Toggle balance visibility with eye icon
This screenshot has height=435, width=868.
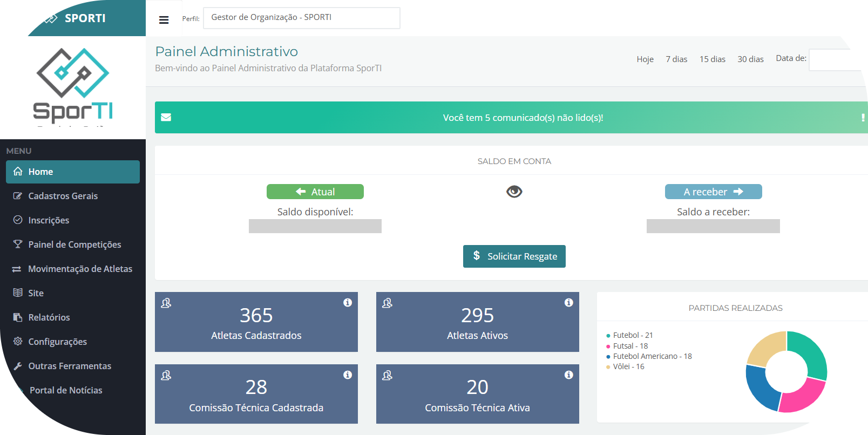coord(514,192)
